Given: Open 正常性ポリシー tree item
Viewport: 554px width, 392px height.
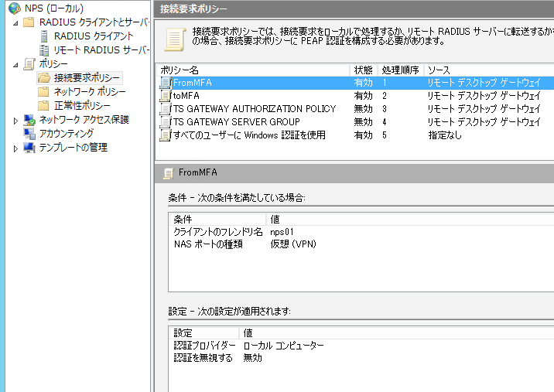Looking at the screenshot, I should [82, 106].
